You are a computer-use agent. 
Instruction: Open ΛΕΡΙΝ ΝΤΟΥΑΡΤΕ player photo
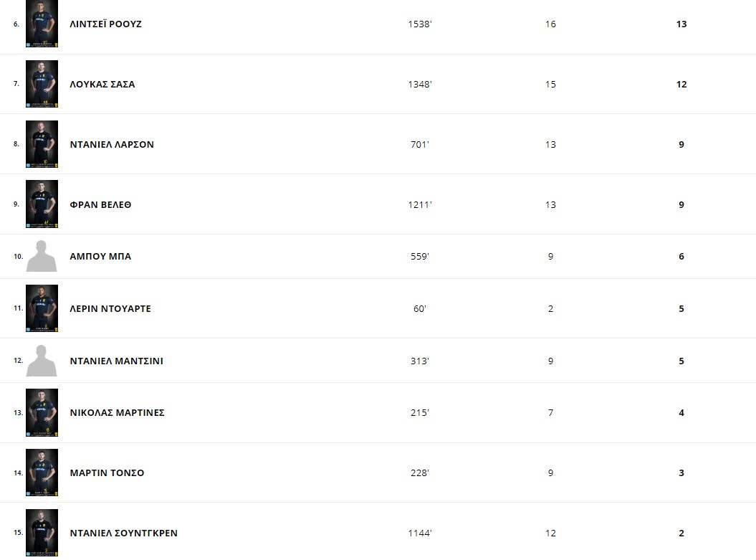click(42, 308)
